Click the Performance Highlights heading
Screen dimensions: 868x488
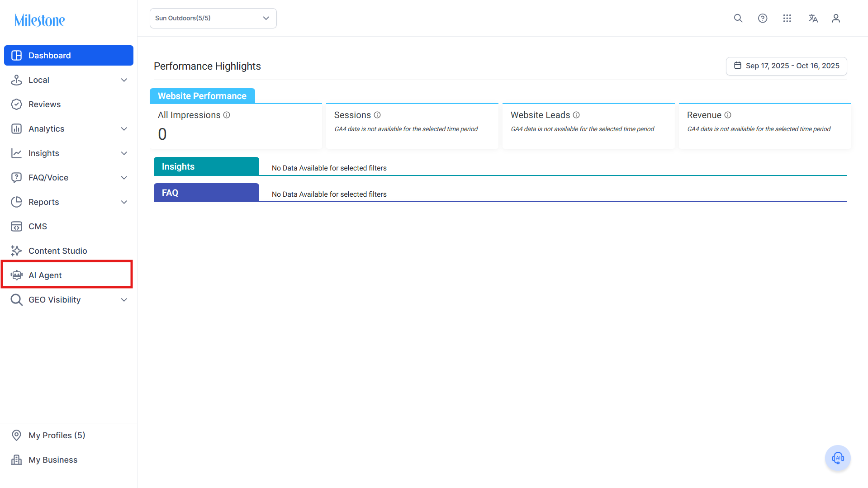point(207,66)
